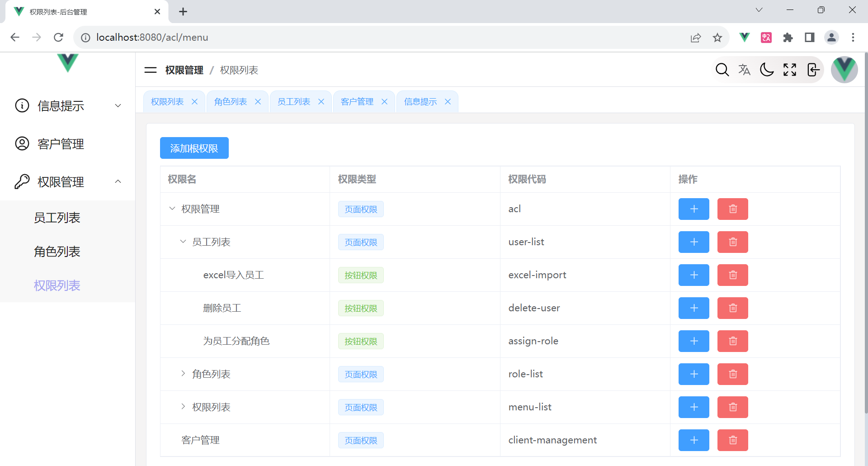Open Vue devtools browser extension
Image resolution: width=868 pixels, height=466 pixels.
click(745, 37)
